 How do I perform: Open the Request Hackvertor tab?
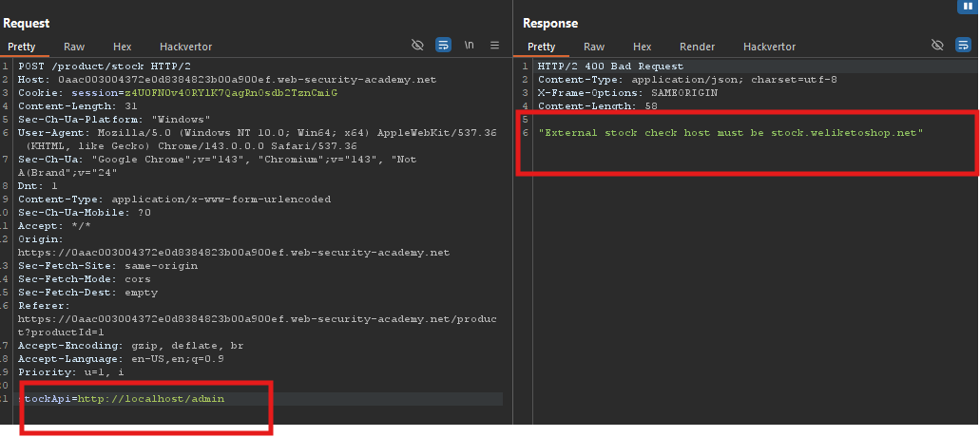pos(185,47)
